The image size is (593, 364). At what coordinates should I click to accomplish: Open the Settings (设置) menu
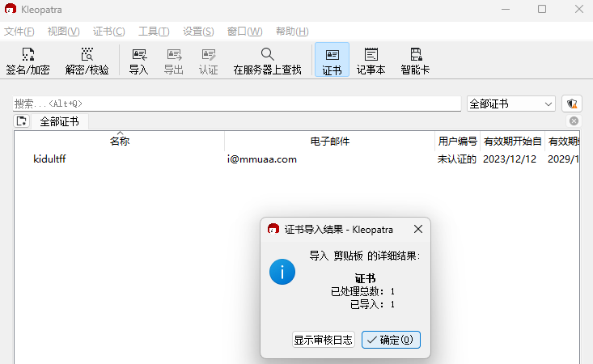(x=198, y=32)
